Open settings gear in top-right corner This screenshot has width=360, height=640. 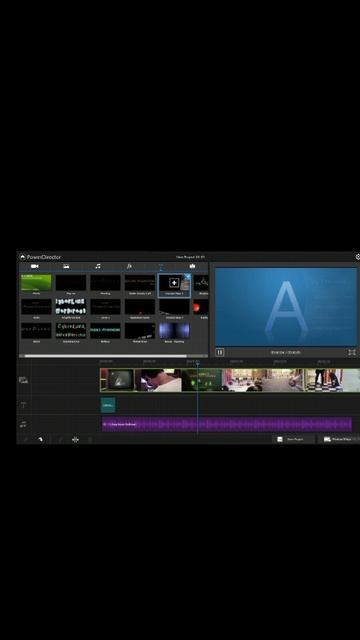pyautogui.click(x=358, y=257)
